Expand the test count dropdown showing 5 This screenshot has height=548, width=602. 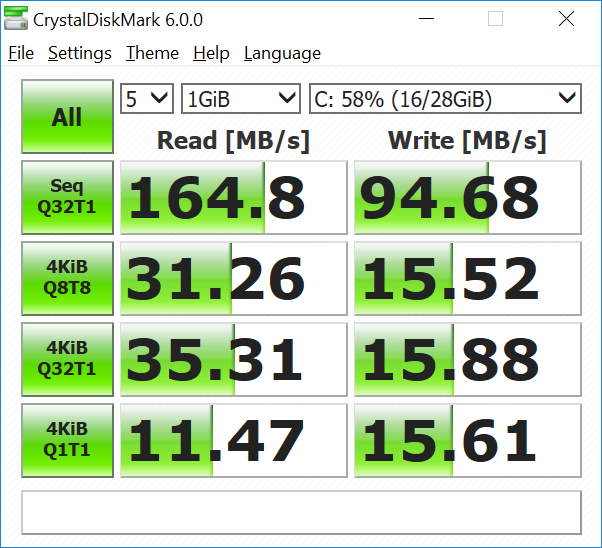click(147, 99)
